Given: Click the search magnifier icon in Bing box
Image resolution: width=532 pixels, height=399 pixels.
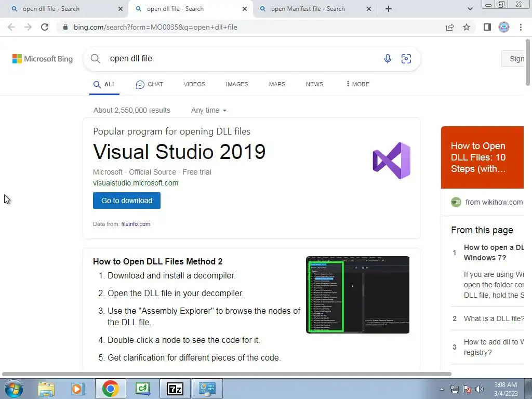Looking at the screenshot, I should 96,59.
